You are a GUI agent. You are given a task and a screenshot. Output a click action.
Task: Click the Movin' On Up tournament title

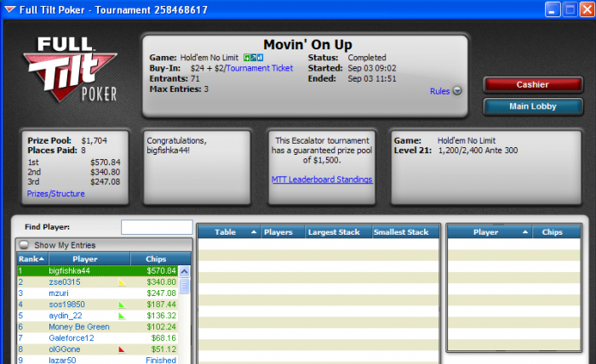pyautogui.click(x=308, y=44)
